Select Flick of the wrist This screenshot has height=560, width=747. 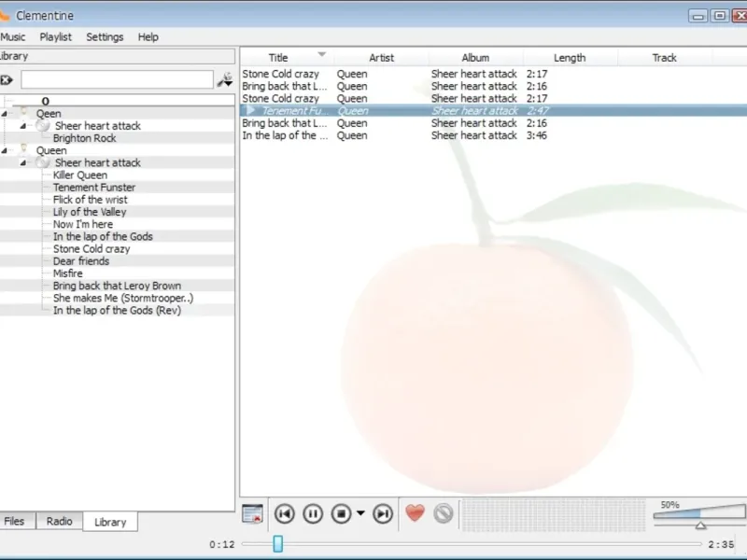tap(91, 200)
